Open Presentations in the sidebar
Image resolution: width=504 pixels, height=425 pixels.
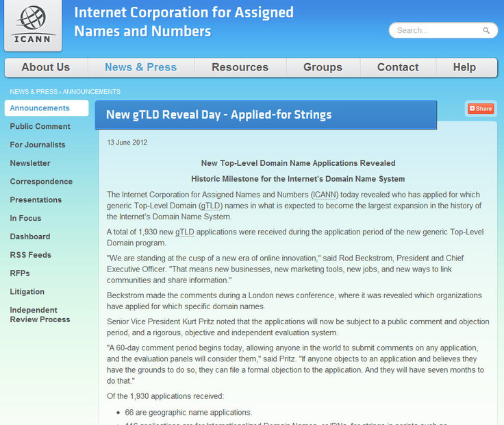coord(36,199)
